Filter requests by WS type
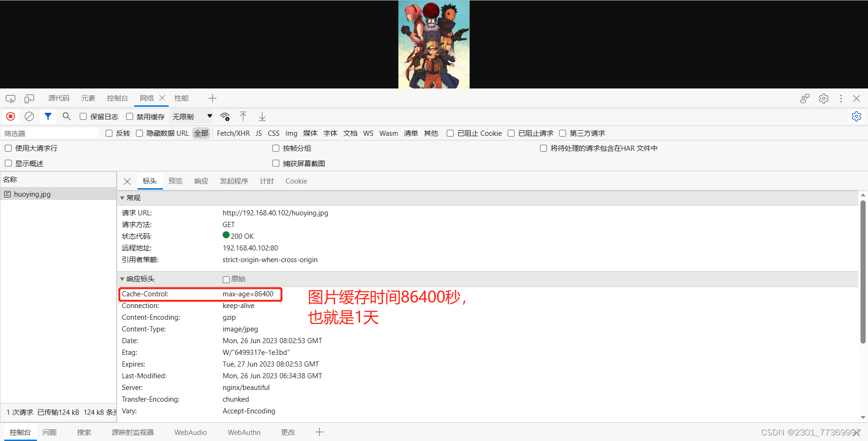The image size is (868, 441). click(368, 133)
